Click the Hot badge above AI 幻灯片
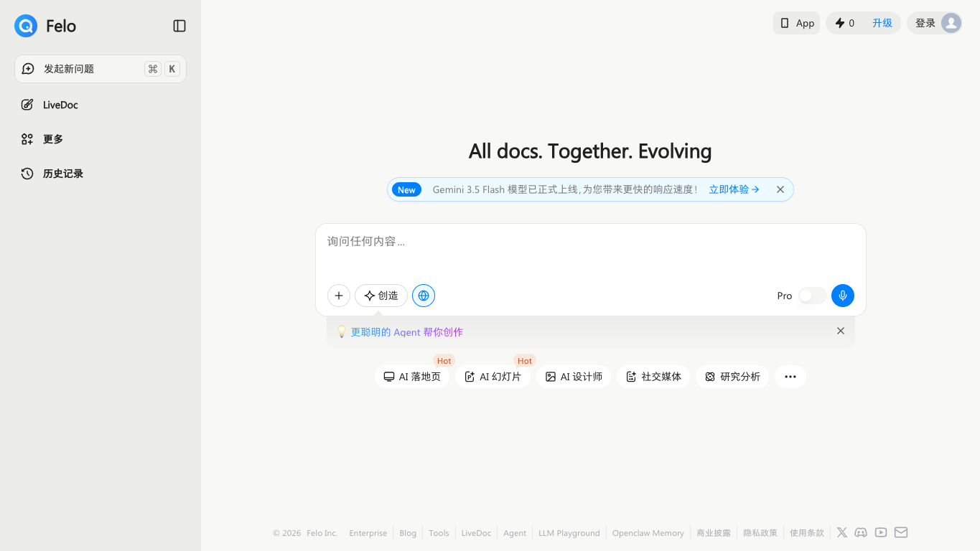This screenshot has width=980, height=551. pyautogui.click(x=525, y=361)
